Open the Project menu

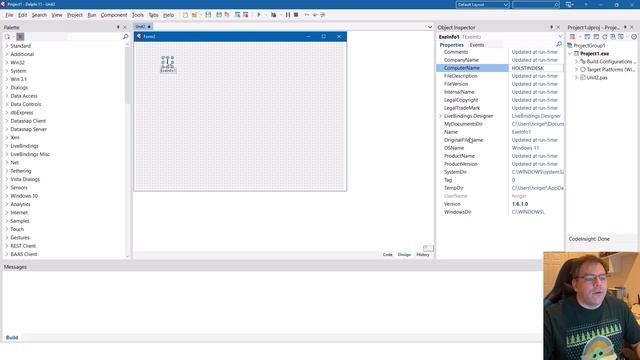[75, 15]
